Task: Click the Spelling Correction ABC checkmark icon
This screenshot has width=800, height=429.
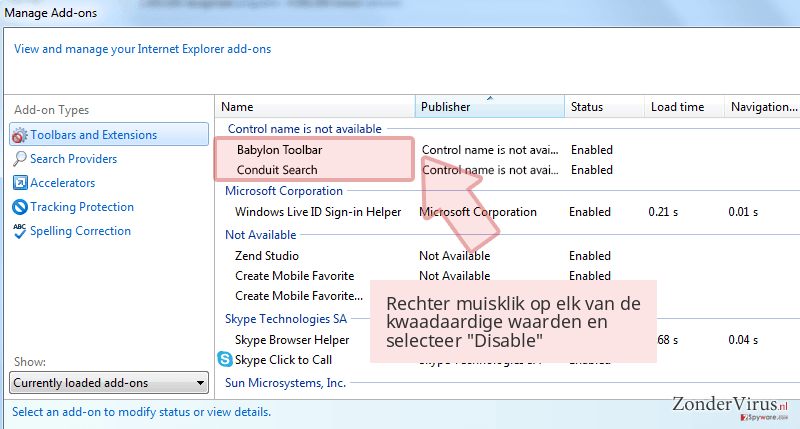Action: 19,231
